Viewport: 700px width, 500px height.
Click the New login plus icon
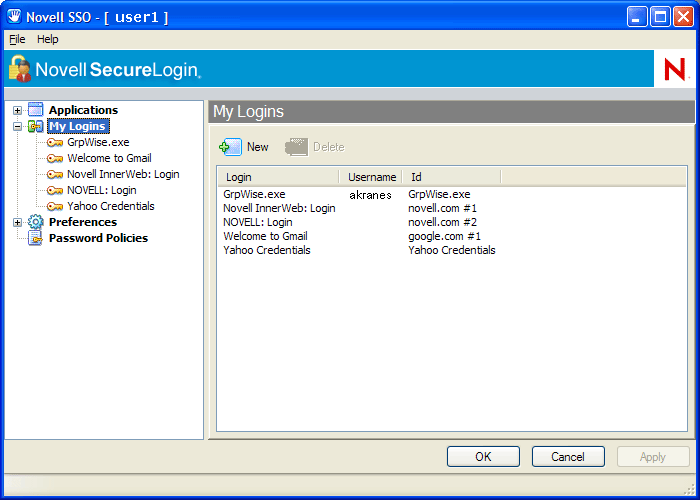pos(230,147)
